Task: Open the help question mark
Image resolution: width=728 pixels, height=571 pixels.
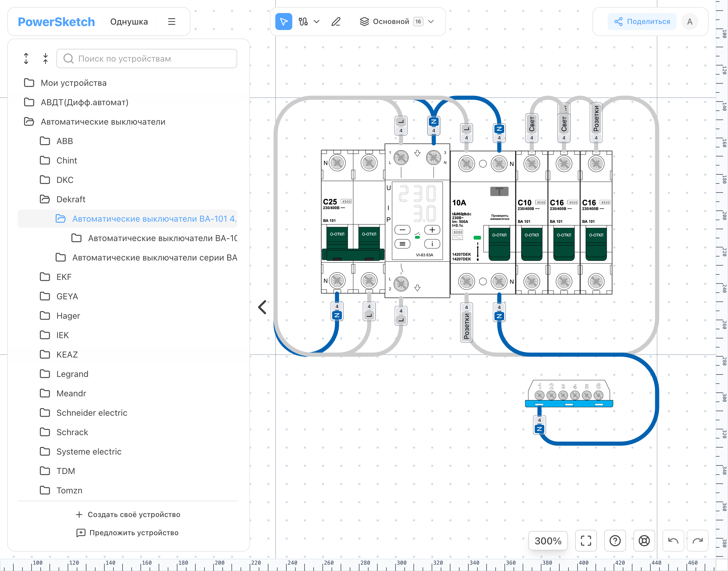Action: 615,541
